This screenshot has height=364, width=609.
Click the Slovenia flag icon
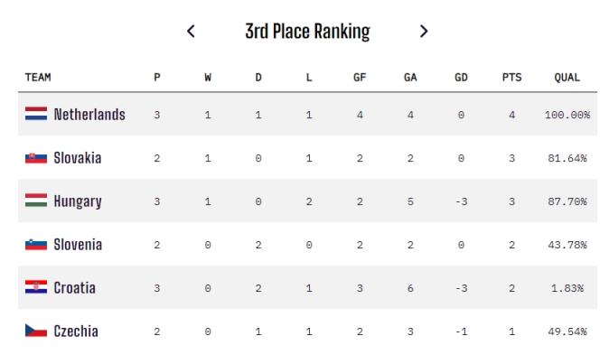pos(36,245)
